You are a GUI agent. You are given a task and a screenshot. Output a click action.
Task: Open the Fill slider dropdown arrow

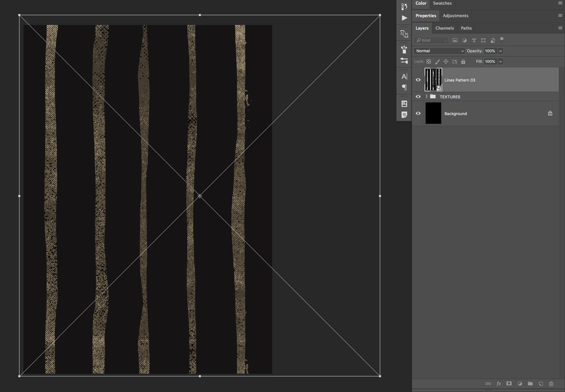(501, 62)
